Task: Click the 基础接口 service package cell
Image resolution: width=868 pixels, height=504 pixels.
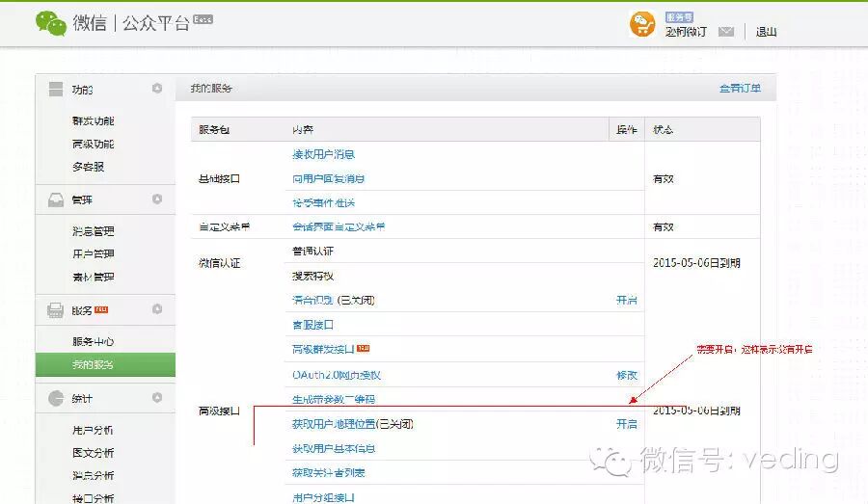Action: (219, 178)
